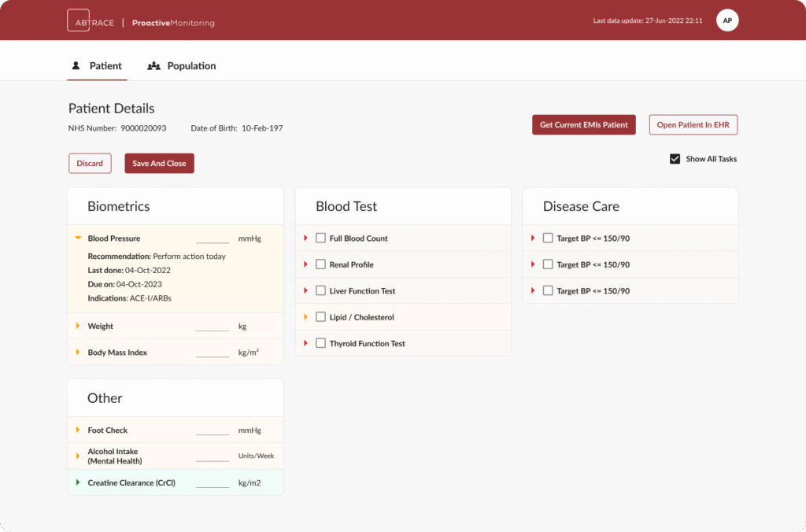This screenshot has width=806, height=532.
Task: Collapse the Blood Pressure details
Action: [78, 238]
